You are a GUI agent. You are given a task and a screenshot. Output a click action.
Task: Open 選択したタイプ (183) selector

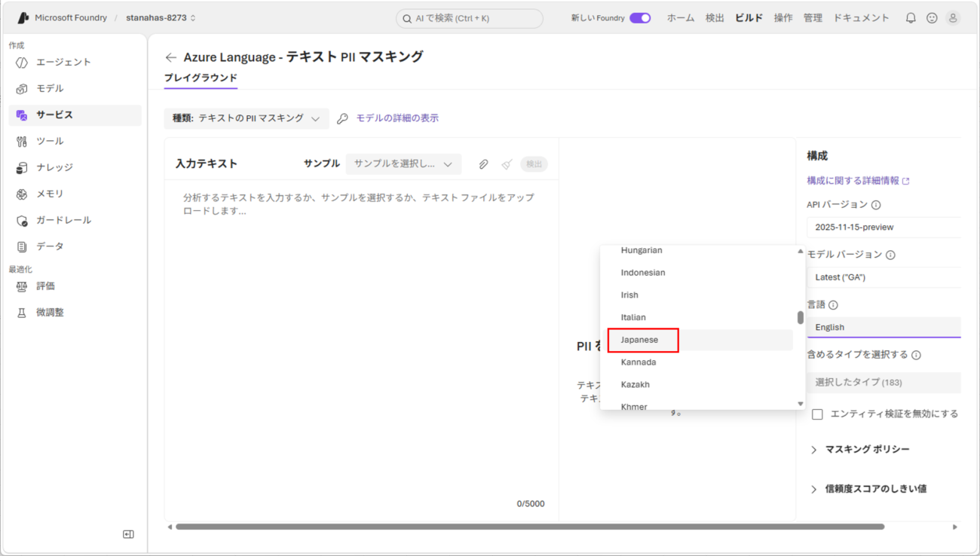click(884, 383)
